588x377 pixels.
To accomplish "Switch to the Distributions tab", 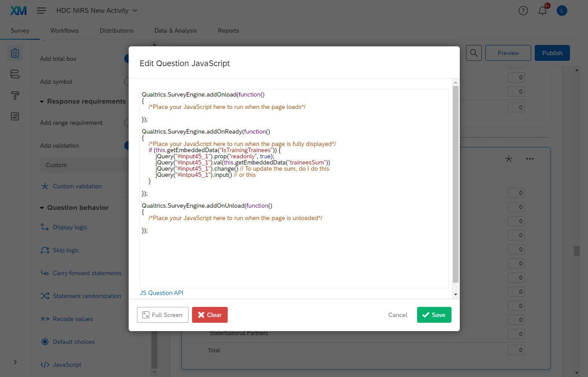I will (x=117, y=30).
